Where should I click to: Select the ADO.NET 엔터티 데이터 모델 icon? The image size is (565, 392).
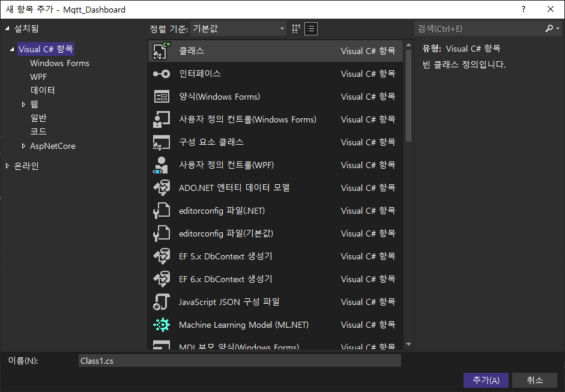(162, 188)
